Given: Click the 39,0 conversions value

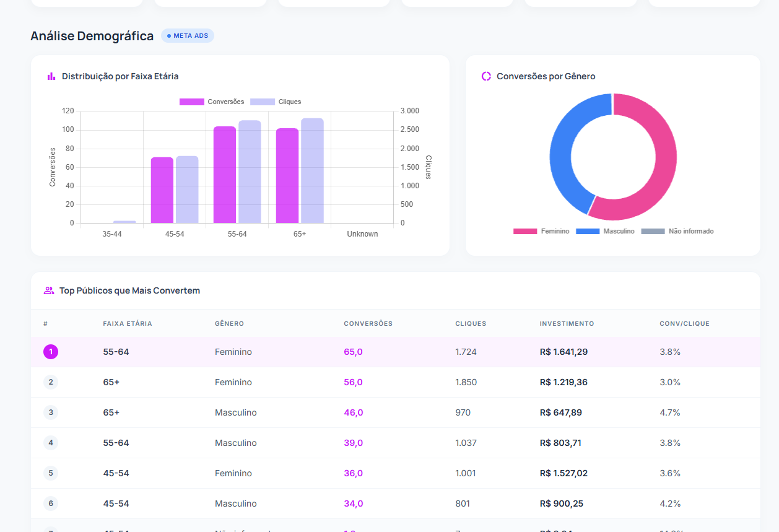Looking at the screenshot, I should click(353, 443).
